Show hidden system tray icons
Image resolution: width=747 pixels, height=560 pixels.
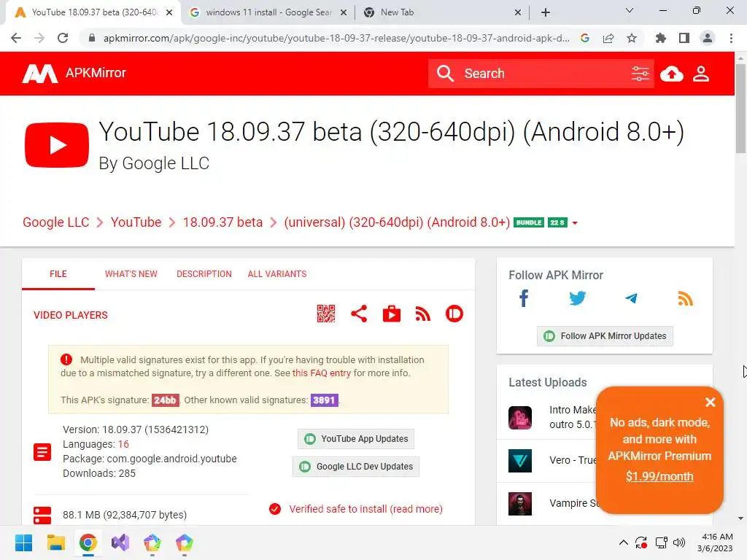623,542
